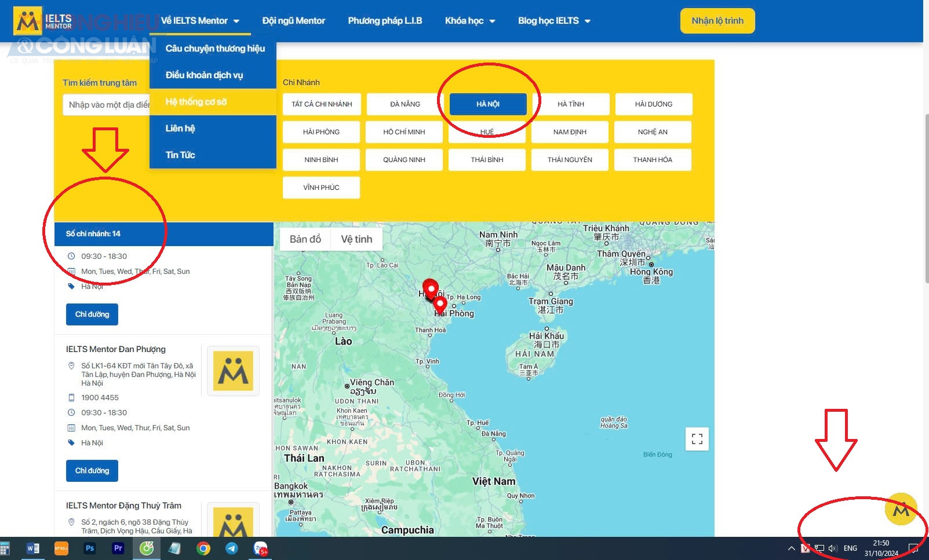929x560 pixels.
Task: Open Telegram from the taskbar
Action: pos(232,548)
